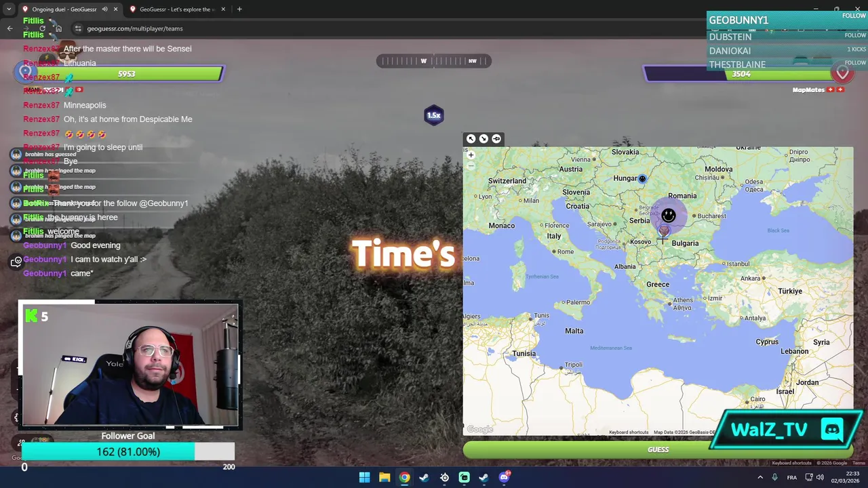Mute the Ongoing duel tab audio icon
The width and height of the screenshot is (868, 488).
click(104, 9)
